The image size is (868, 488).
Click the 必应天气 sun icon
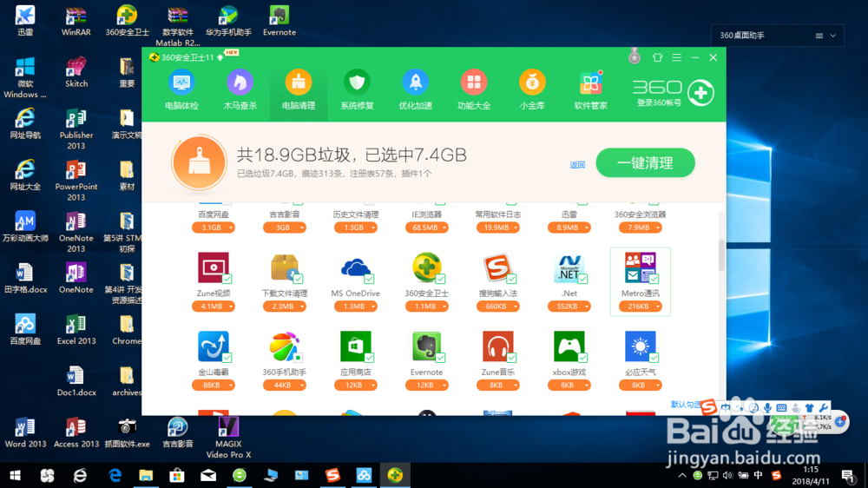[x=640, y=346]
